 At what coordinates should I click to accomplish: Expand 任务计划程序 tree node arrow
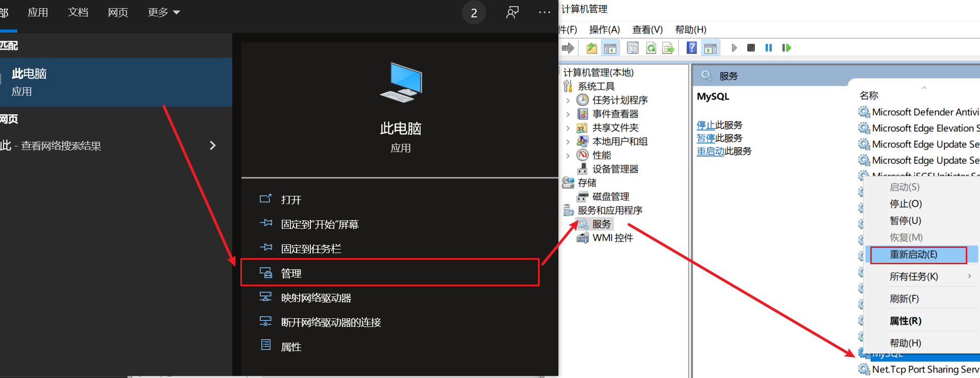[568, 100]
